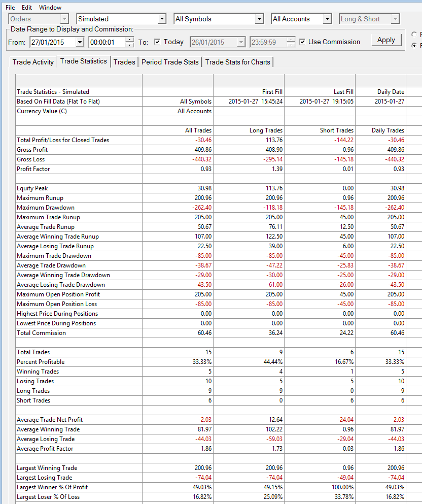422x504 pixels.
Task: Open the Edit menu
Action: point(27,8)
